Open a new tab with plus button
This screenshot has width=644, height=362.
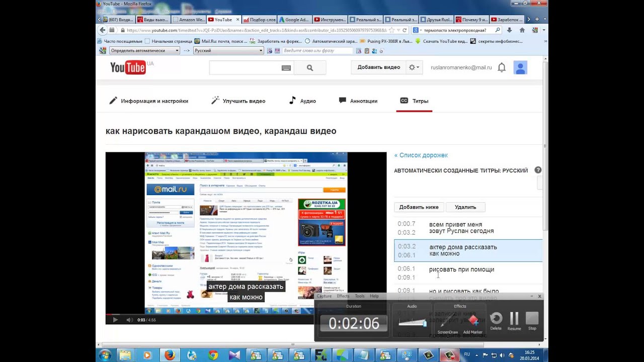537,20
